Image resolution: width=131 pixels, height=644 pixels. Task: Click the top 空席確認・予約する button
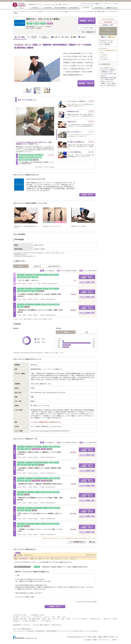click(x=87, y=21)
